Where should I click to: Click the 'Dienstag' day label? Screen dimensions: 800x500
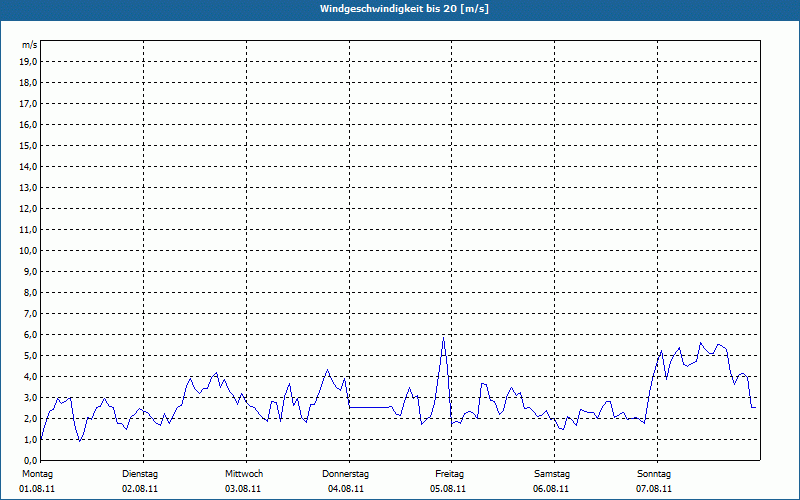pyautogui.click(x=140, y=474)
